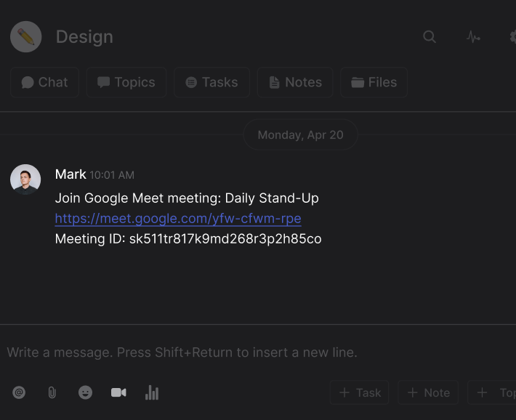This screenshot has height=420, width=516.
Task: Click the sender name Mark
Action: [x=70, y=174]
